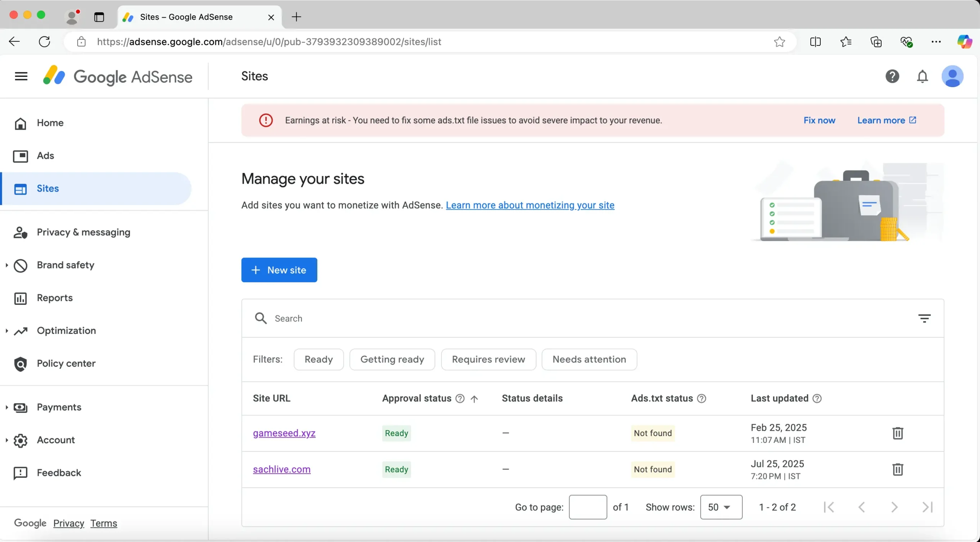
Task: Click the Last updated help icon
Action: click(x=817, y=399)
